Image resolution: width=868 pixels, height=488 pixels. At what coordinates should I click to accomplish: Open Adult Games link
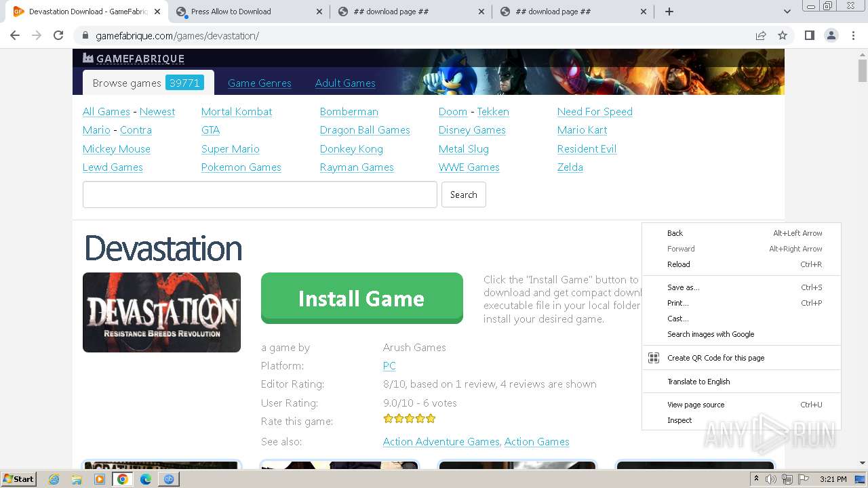345,83
